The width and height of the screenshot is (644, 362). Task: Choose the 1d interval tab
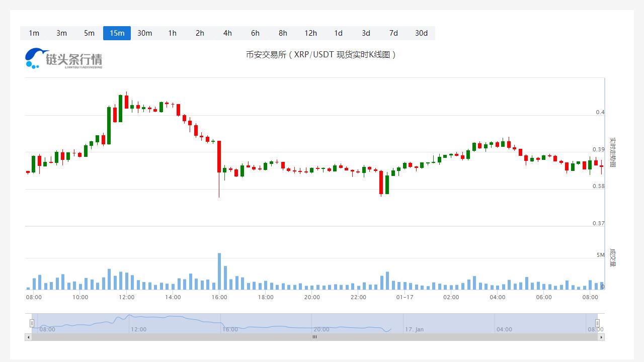point(338,33)
